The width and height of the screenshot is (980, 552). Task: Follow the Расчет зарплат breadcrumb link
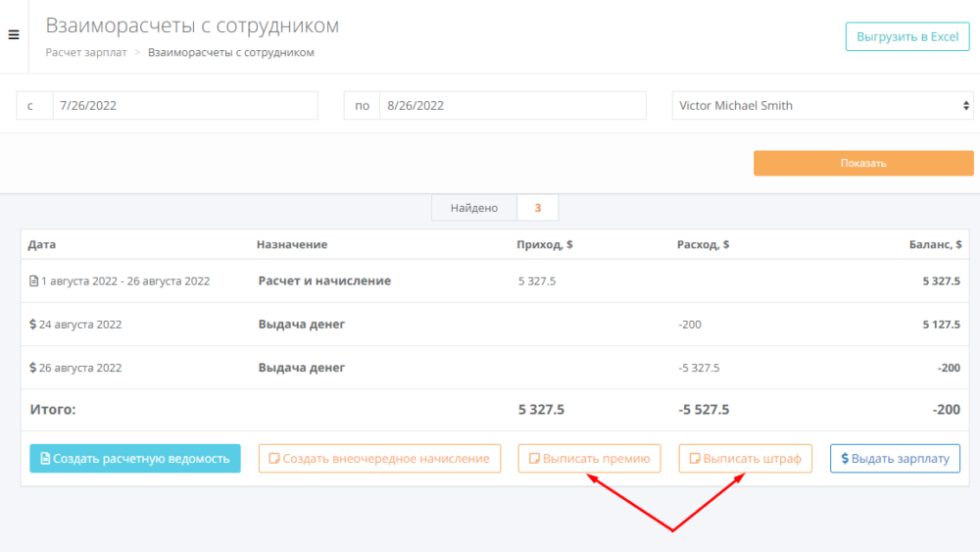tap(86, 53)
